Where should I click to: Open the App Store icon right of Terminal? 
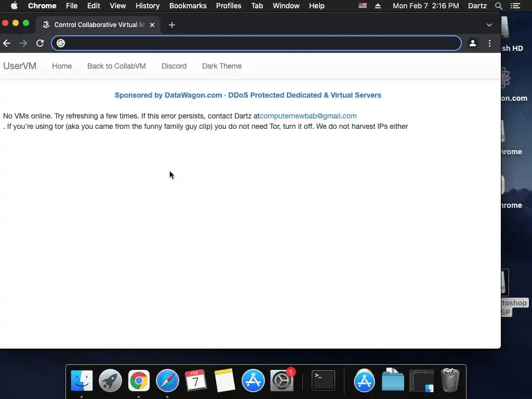tap(364, 380)
